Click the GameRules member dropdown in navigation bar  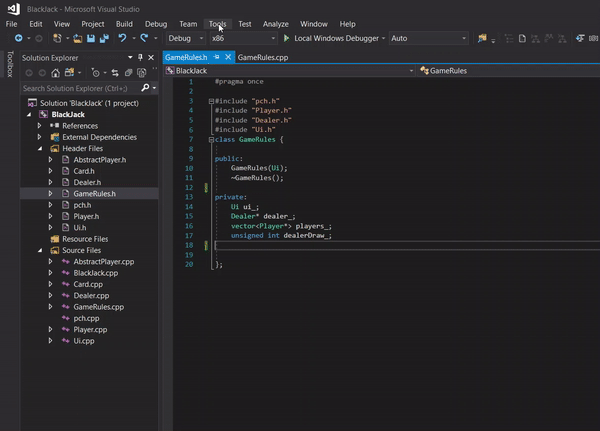tap(509, 70)
